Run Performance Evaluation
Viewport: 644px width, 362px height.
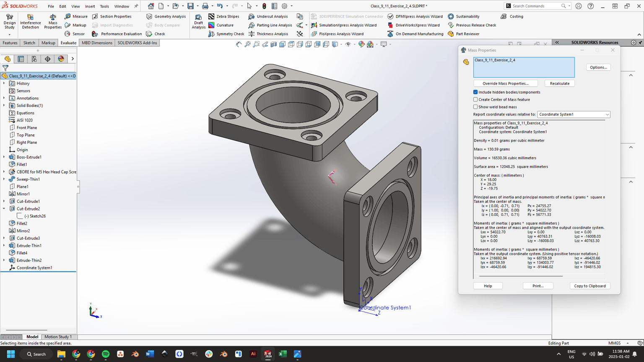(x=117, y=34)
